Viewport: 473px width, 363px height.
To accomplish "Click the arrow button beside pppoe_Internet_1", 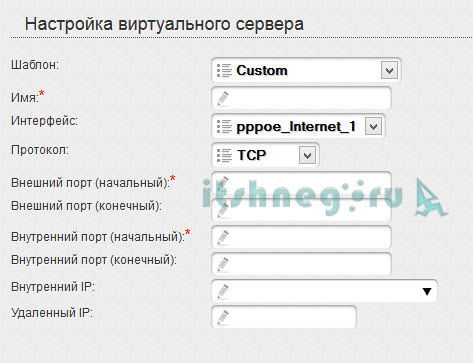I will click(373, 126).
